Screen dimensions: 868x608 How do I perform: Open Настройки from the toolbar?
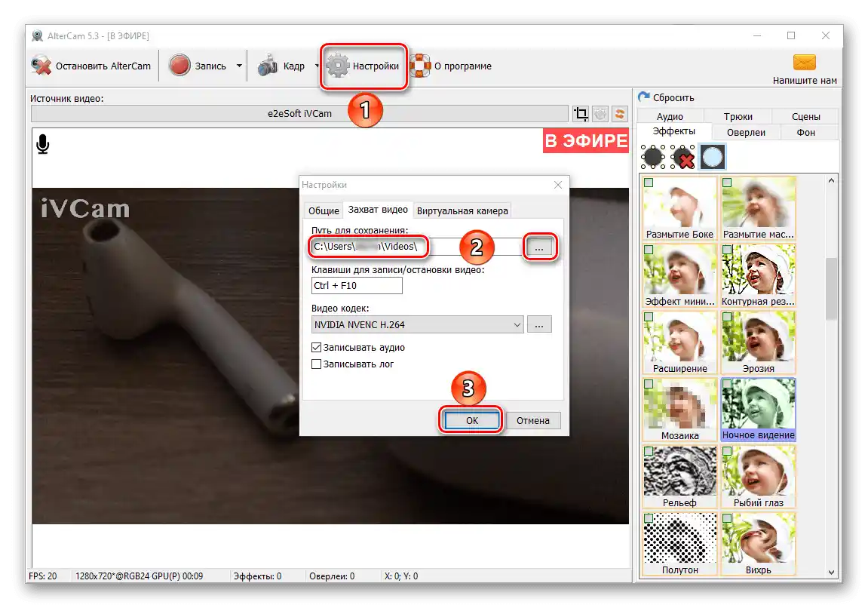pos(363,66)
